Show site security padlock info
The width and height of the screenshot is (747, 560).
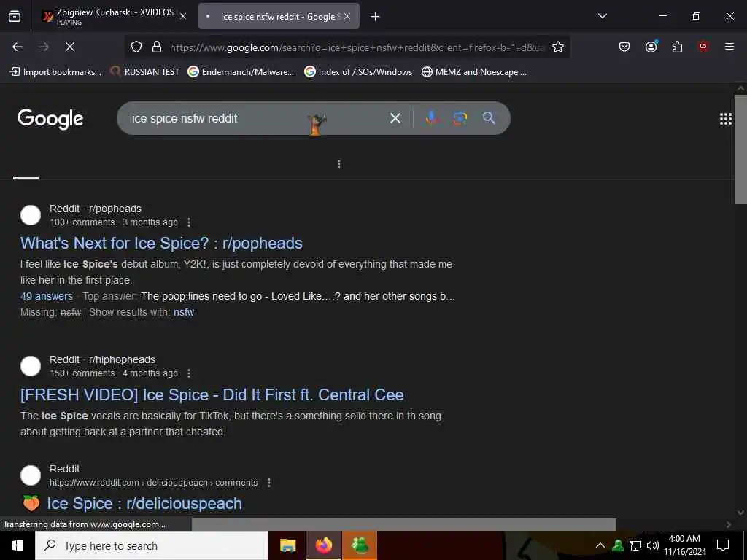pos(157,47)
